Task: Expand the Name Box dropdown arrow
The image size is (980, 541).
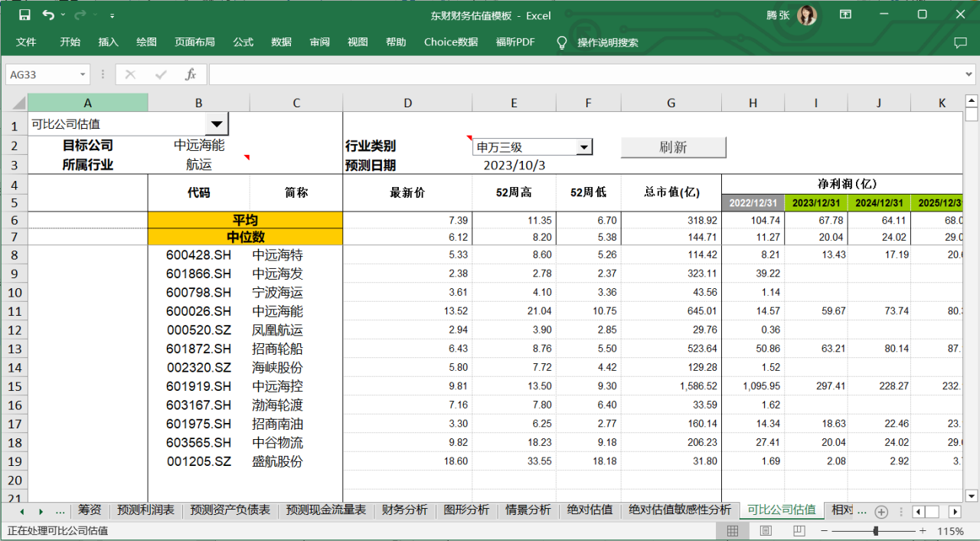Action: pos(83,74)
